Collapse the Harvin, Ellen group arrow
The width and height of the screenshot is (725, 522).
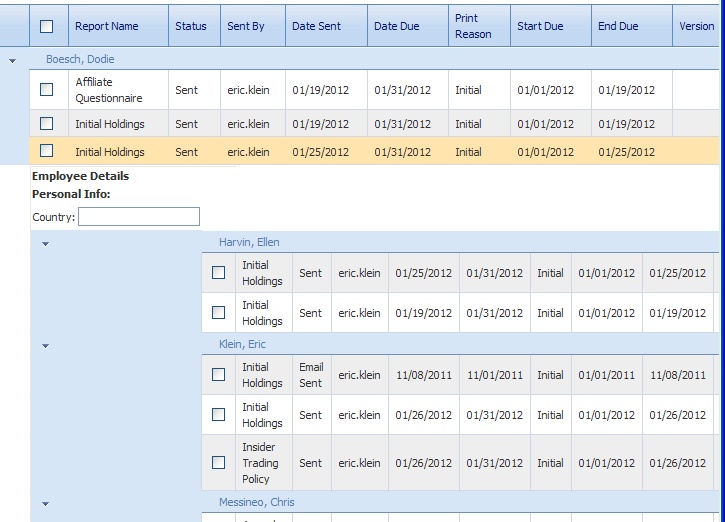(x=45, y=243)
